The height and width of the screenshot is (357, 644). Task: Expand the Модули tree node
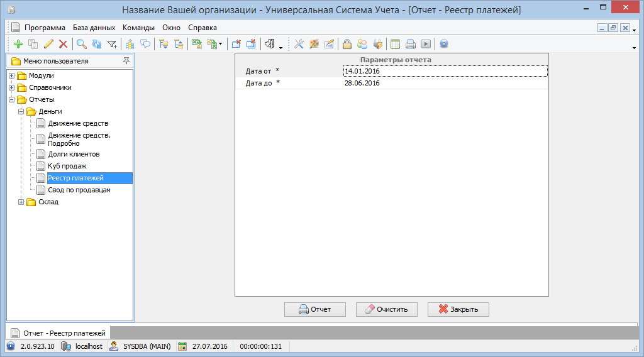tap(11, 75)
